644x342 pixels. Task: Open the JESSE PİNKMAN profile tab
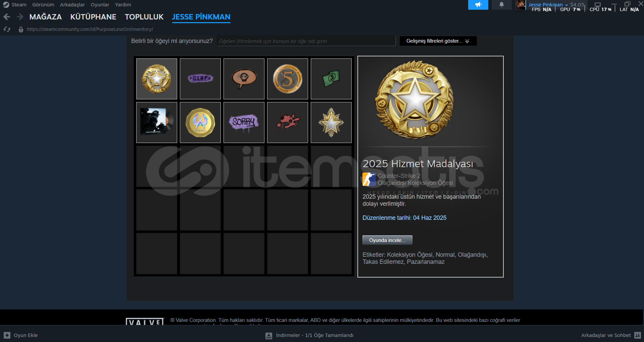coord(201,17)
